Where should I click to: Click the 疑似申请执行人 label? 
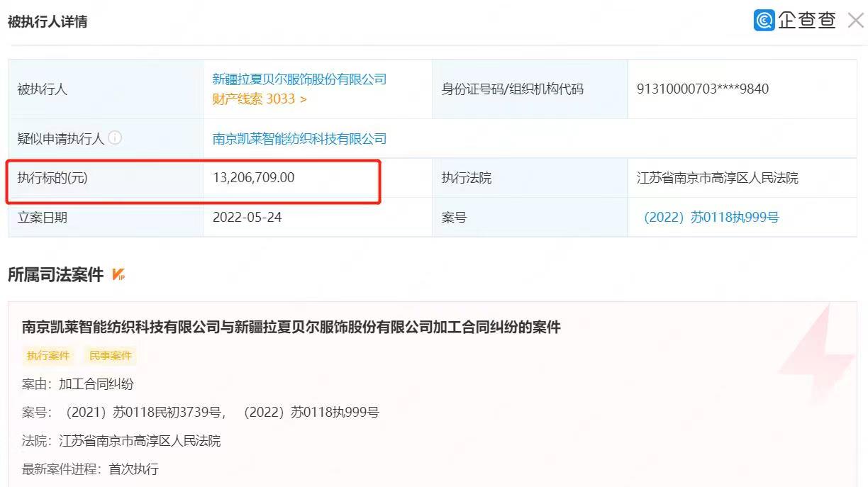(x=60, y=139)
